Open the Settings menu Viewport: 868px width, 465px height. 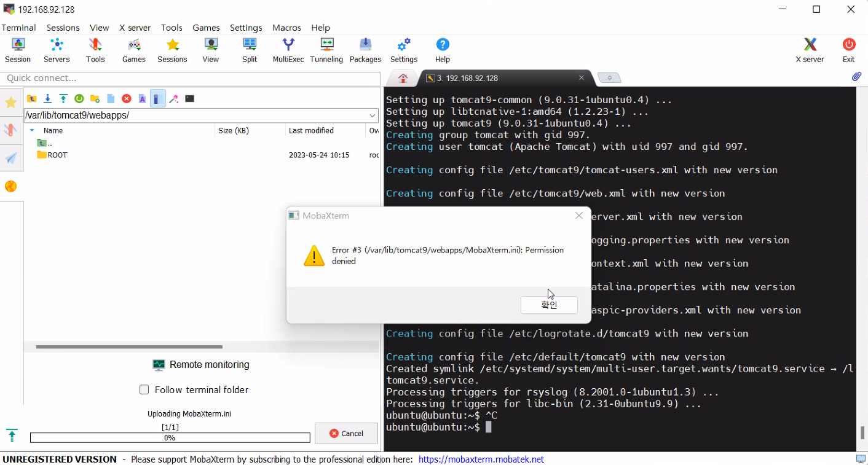pyautogui.click(x=246, y=28)
